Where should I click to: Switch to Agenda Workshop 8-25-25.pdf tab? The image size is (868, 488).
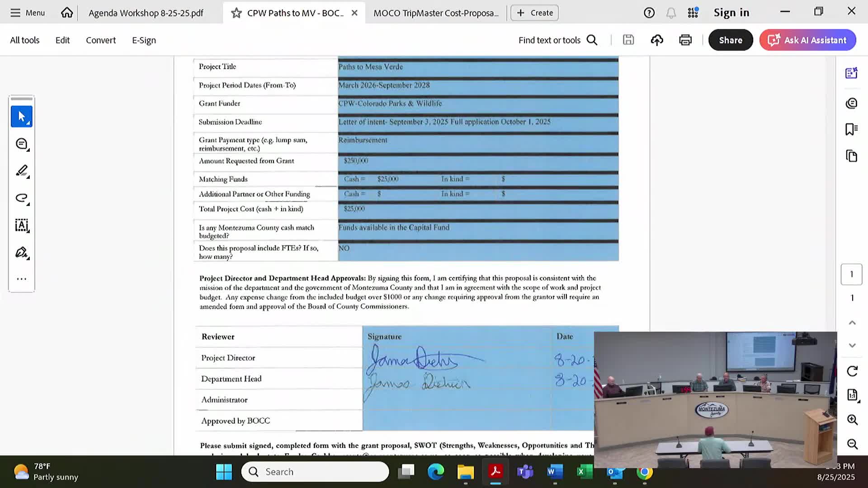146,13
